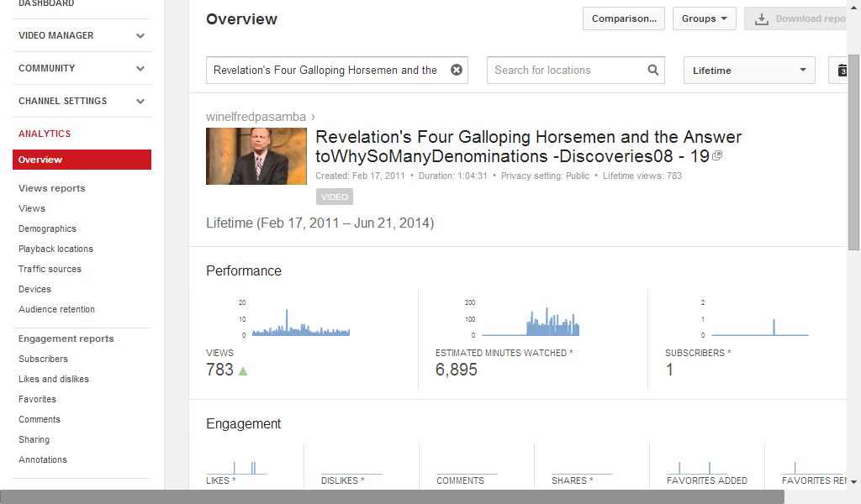This screenshot has width=861, height=504.
Task: Open the Devices report
Action: 34,289
